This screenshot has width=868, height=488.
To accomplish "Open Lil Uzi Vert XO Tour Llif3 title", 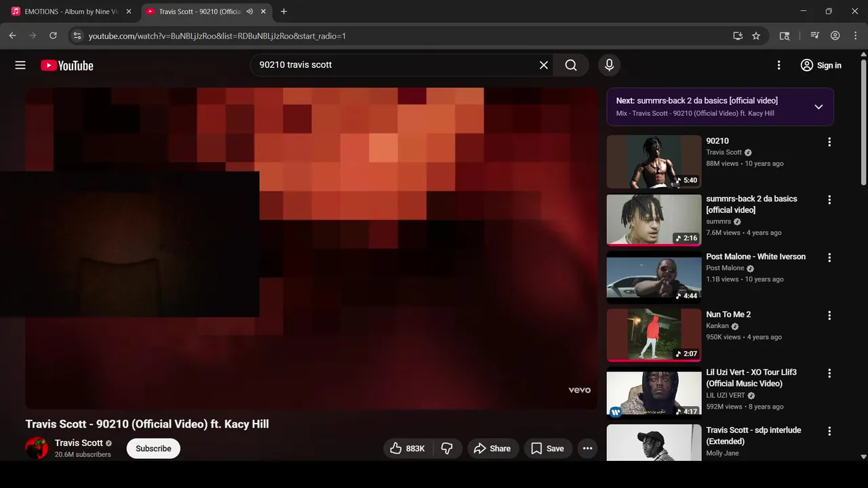I will pyautogui.click(x=751, y=378).
